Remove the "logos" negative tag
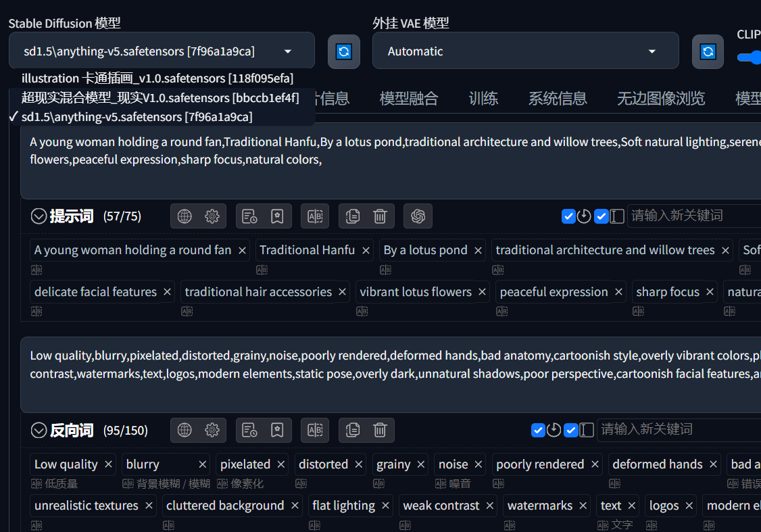761x532 pixels. [689, 506]
